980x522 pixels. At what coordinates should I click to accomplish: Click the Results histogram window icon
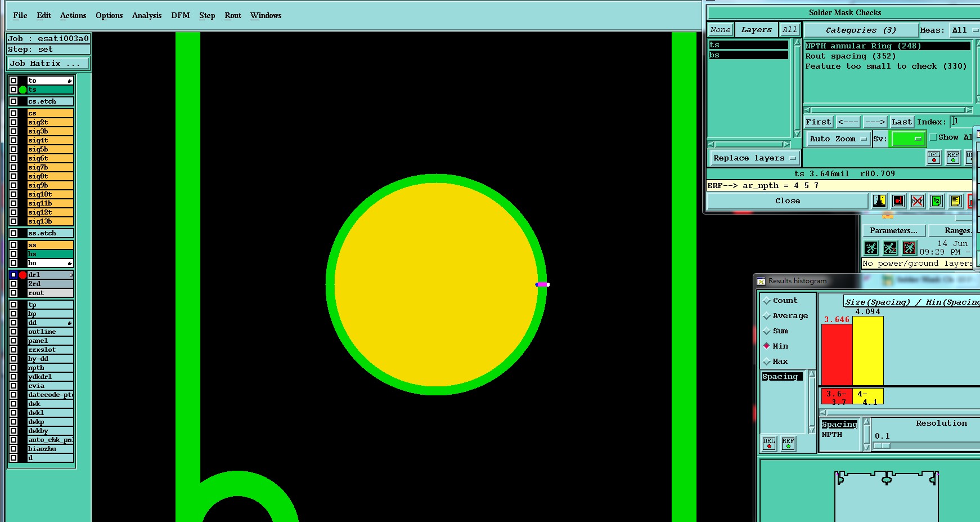point(761,281)
